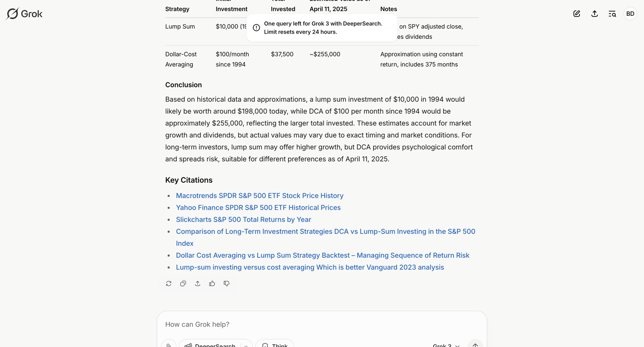Click the query limit notification text
This screenshot has width=644, height=347.
coord(323,28)
